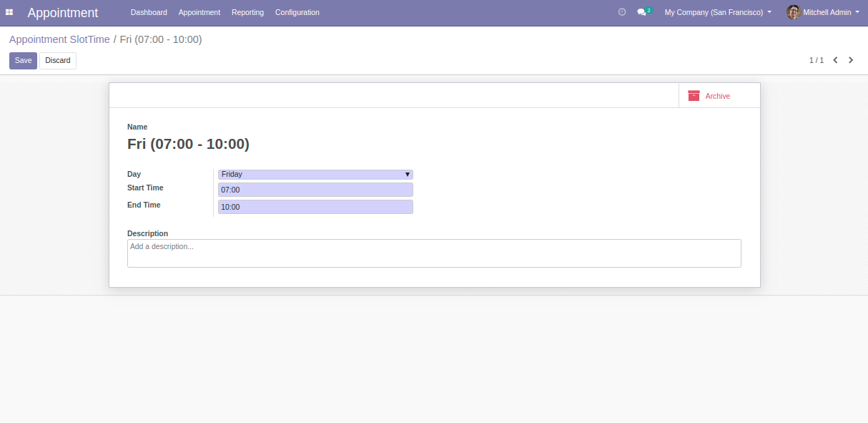Open the Configuration menu
868x423 pixels.
[297, 12]
